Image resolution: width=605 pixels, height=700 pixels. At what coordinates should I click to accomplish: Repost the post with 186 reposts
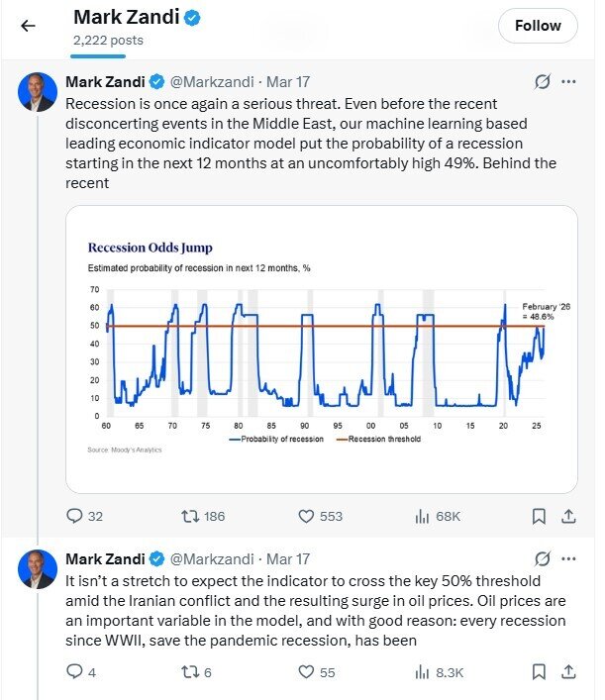[203, 517]
